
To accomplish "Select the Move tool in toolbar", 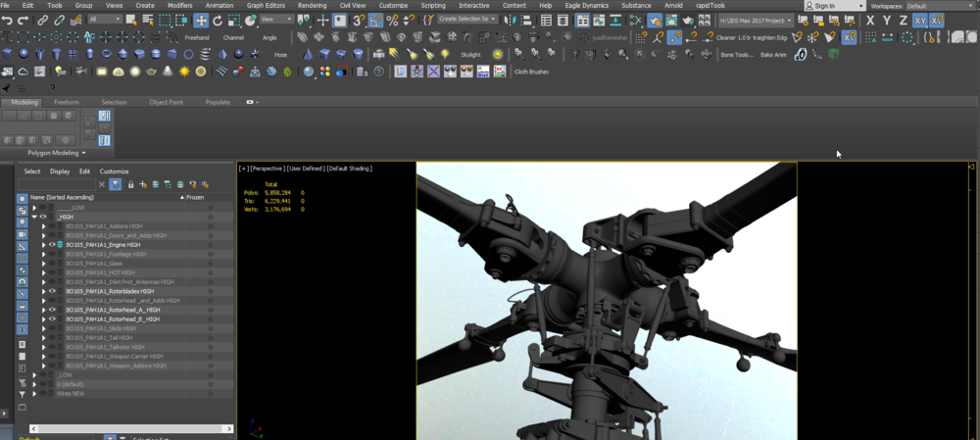I will click(201, 21).
